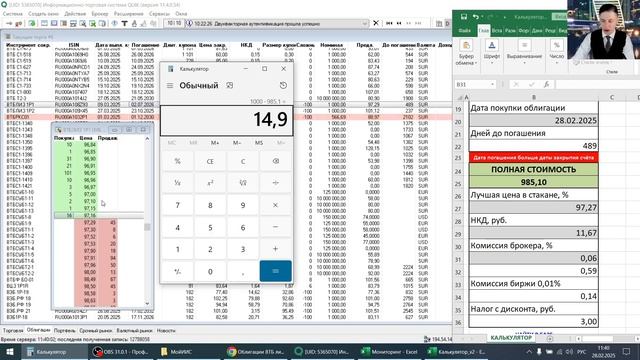
Task: Toggle Calculator keep-on-top mode icon
Action: click(230, 85)
